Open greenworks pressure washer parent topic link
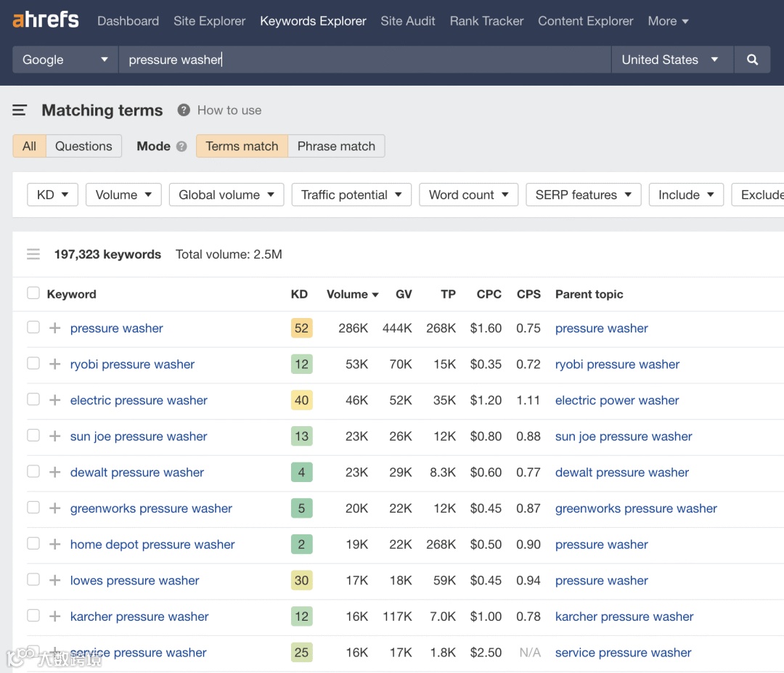This screenshot has height=673, width=784. coord(636,508)
